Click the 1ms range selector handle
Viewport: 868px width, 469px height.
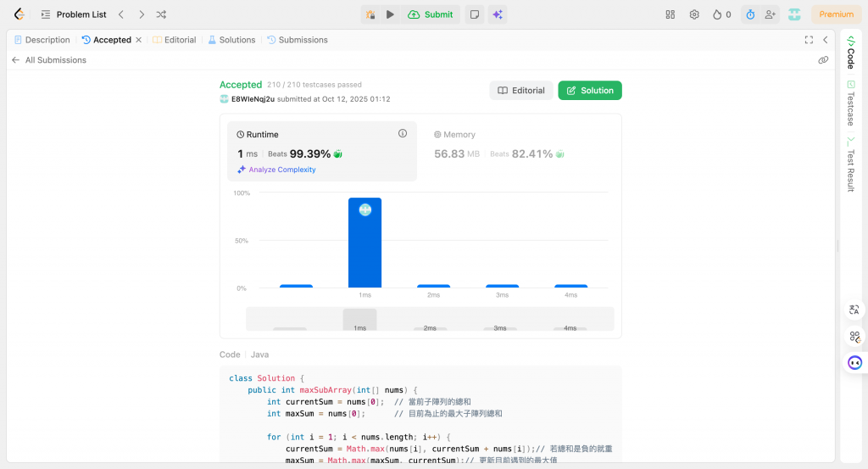pyautogui.click(x=359, y=320)
